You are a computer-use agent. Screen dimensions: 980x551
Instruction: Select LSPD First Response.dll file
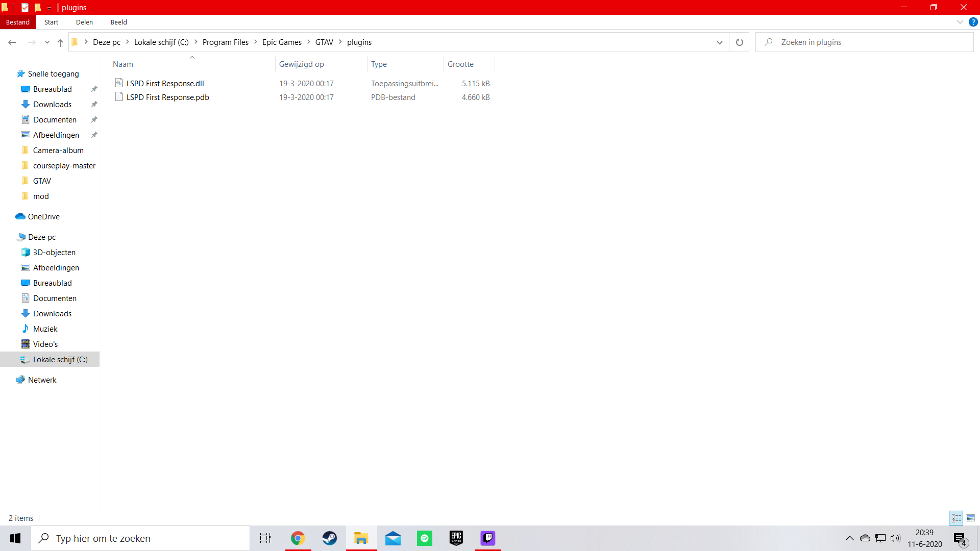[165, 83]
